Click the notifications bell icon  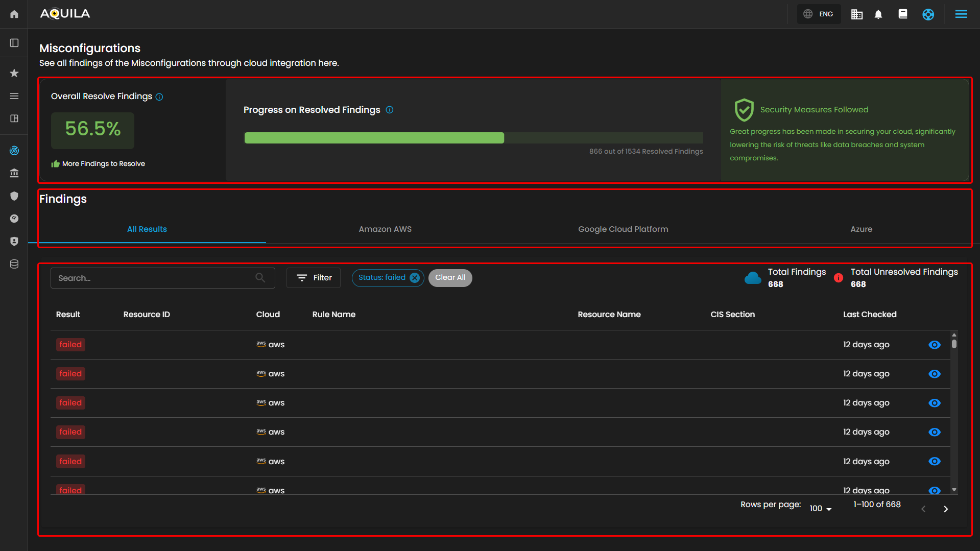878,14
